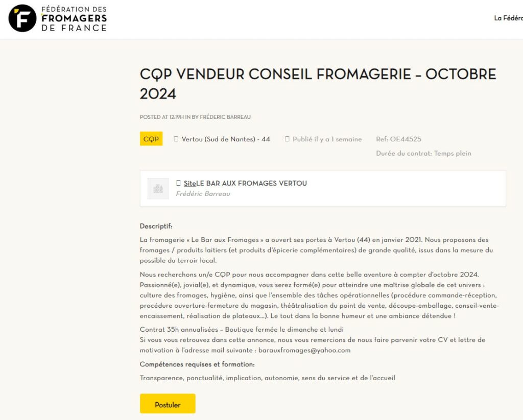This screenshot has height=420, width=523.
Task: Click the Descriptif heading
Action: pos(156,226)
